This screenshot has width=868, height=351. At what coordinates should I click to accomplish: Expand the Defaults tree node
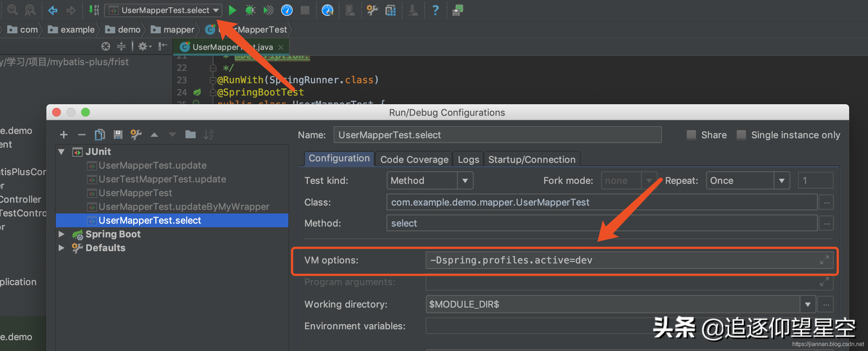tap(62, 248)
